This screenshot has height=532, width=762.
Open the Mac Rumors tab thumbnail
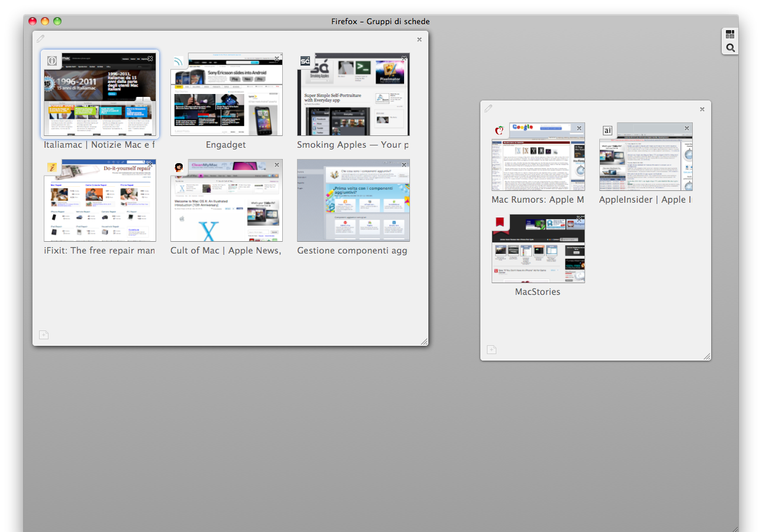click(x=538, y=157)
